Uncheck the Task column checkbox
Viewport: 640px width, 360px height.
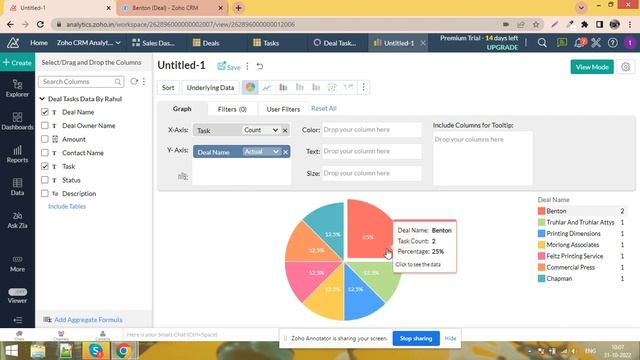pos(45,166)
